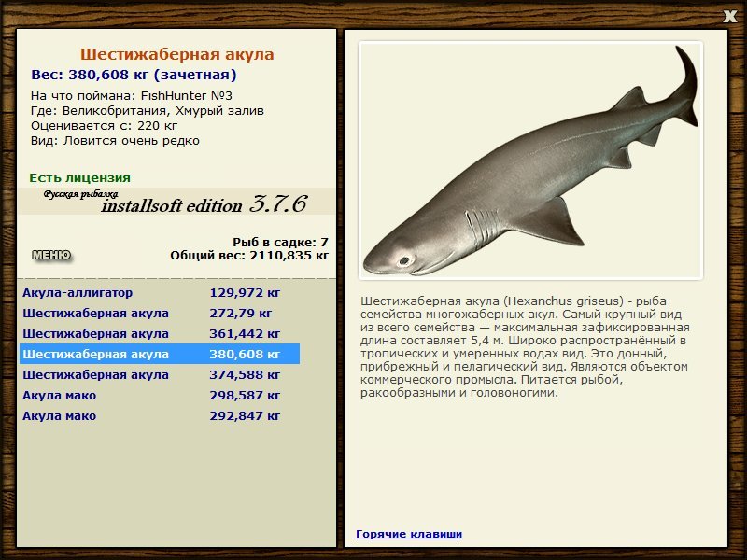Click the Рыб в садке: 7 counter
The width and height of the screenshot is (747, 560).
[281, 242]
